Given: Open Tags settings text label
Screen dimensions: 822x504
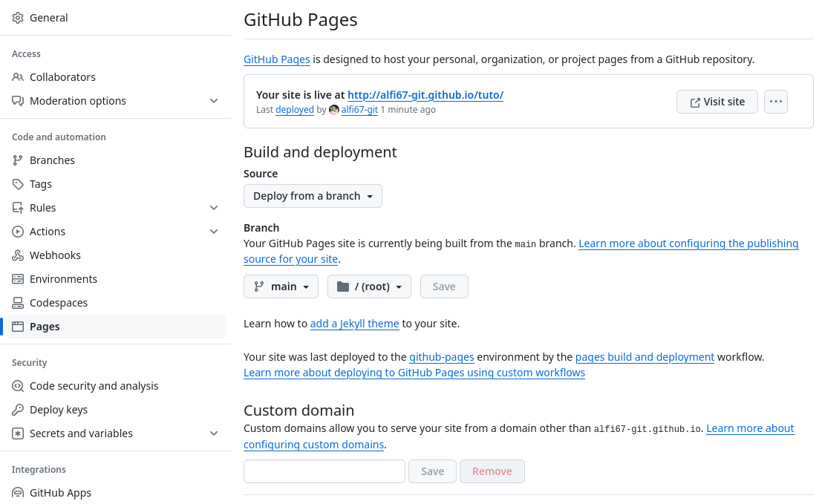Looking at the screenshot, I should [x=41, y=184].
